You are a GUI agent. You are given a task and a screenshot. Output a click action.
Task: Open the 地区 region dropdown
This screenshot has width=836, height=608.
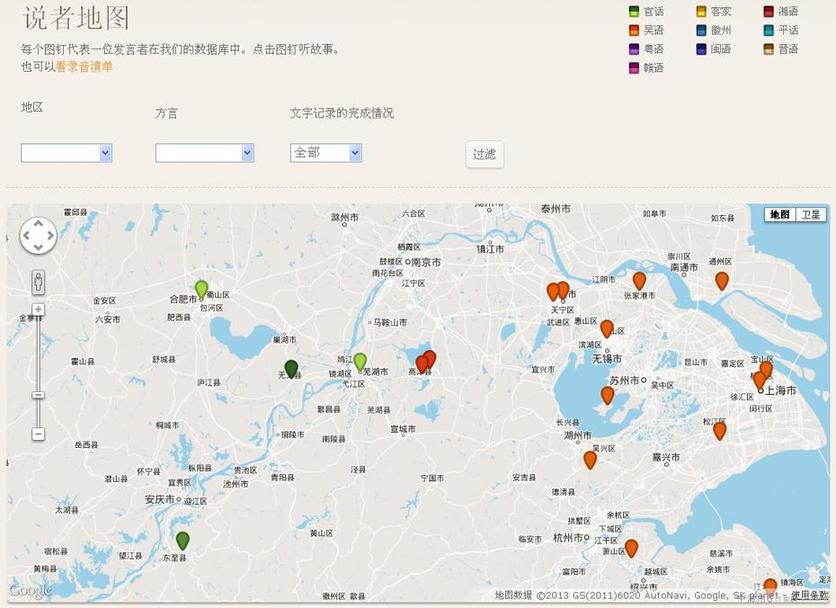click(x=66, y=153)
